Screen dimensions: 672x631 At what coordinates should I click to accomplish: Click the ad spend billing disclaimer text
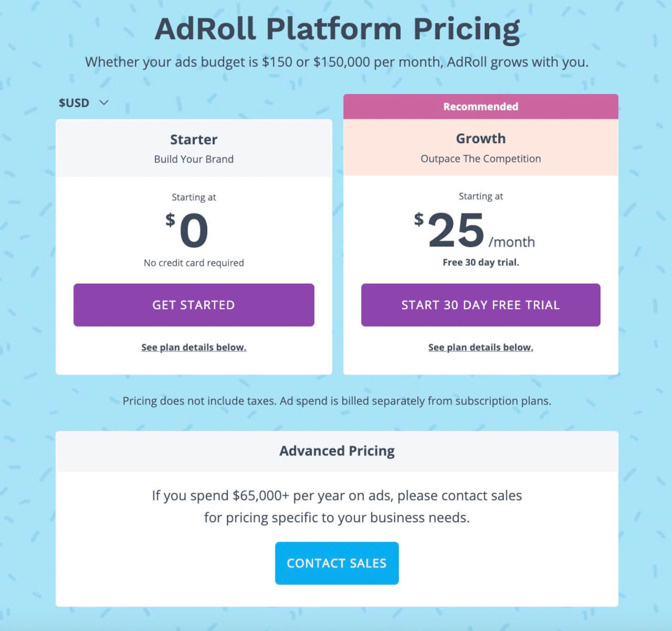tap(337, 401)
